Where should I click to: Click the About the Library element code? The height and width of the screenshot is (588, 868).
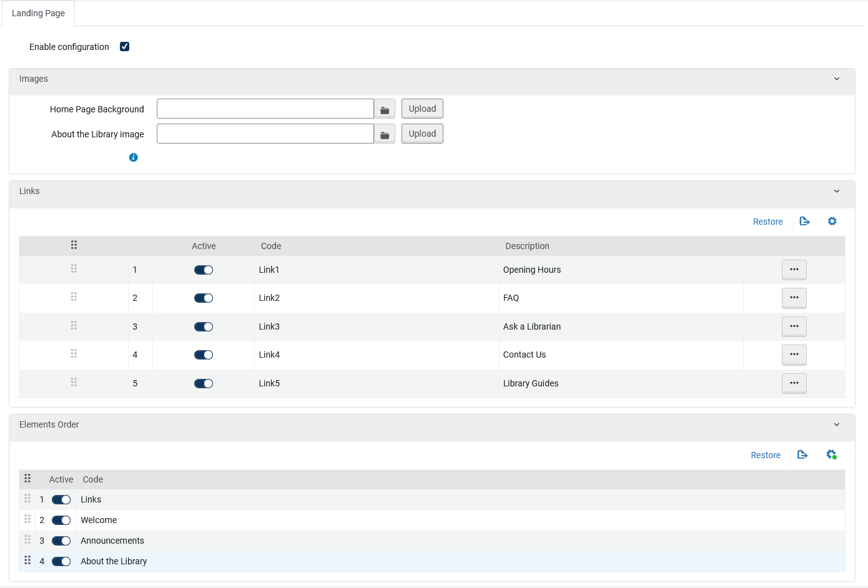[114, 561]
